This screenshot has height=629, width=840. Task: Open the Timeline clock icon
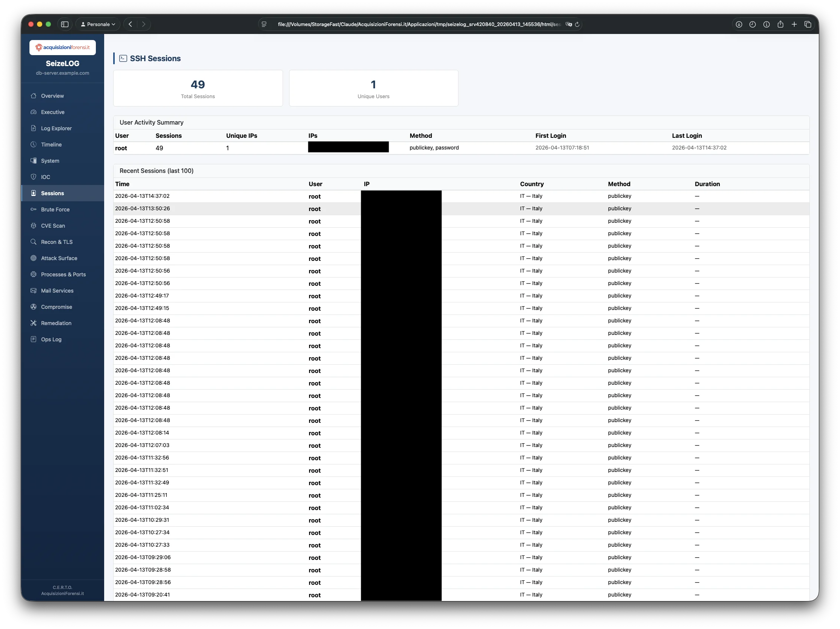(x=34, y=144)
